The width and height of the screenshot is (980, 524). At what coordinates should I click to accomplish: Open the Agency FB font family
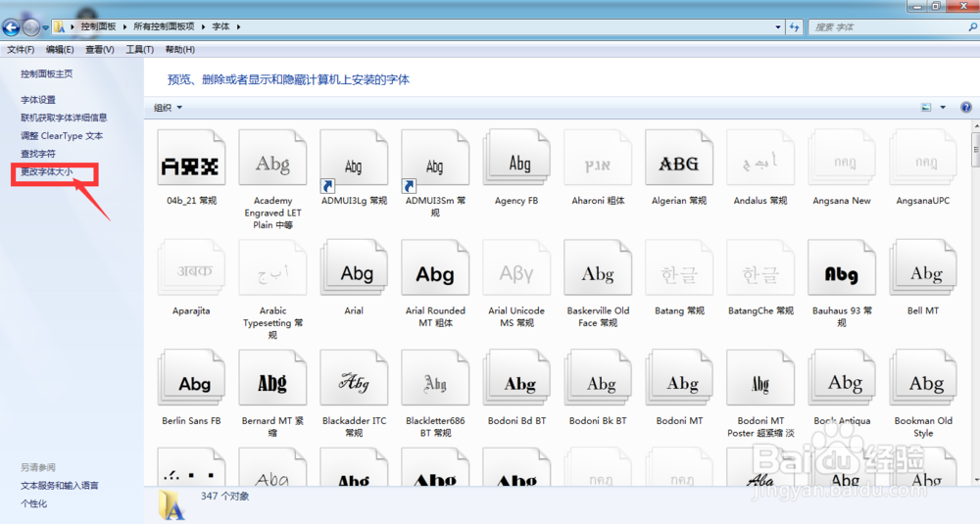click(x=516, y=158)
